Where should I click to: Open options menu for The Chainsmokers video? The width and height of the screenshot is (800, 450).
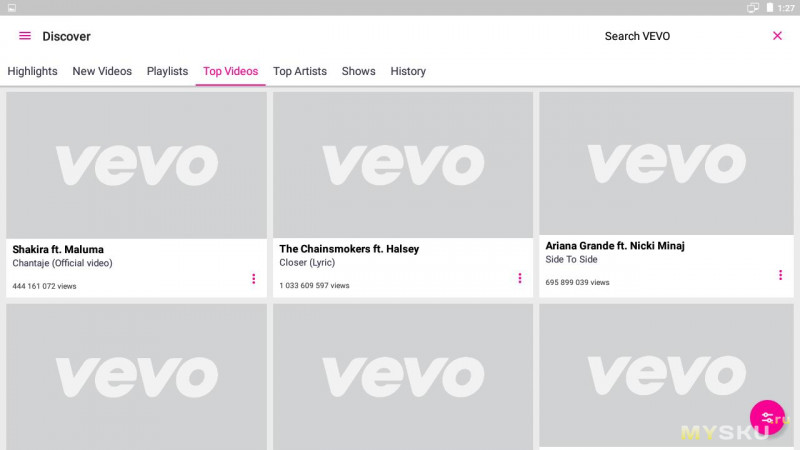point(519,278)
